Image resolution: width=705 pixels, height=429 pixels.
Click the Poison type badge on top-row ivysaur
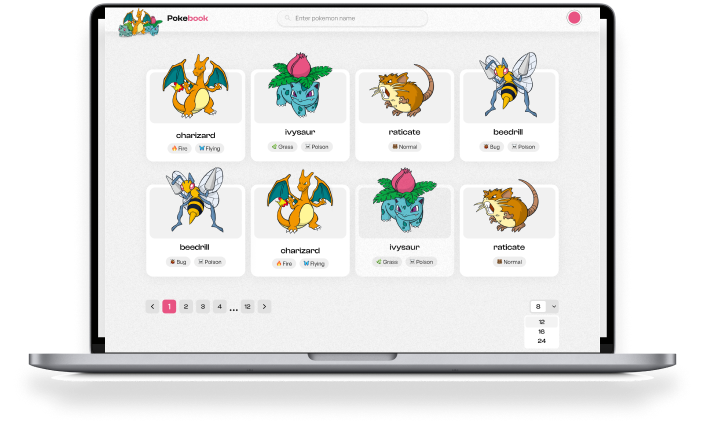point(317,147)
